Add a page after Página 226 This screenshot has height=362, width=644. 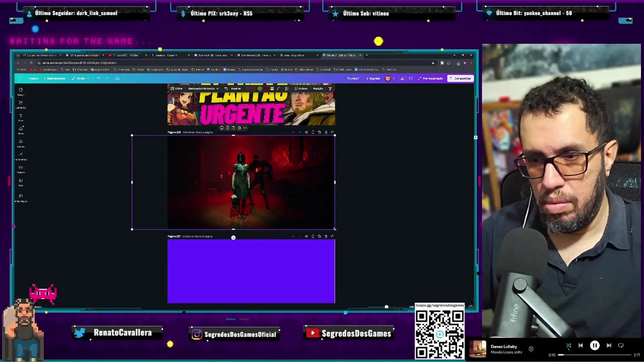point(332,132)
